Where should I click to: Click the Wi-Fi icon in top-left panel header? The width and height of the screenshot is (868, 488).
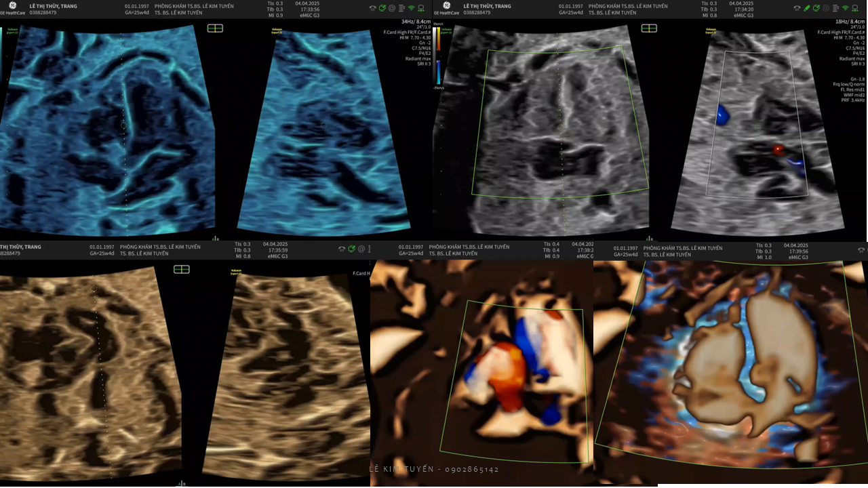tap(411, 8)
